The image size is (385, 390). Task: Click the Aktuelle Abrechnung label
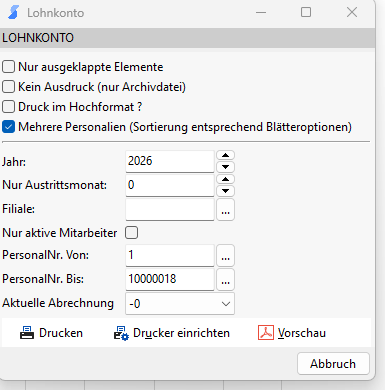coord(58,303)
